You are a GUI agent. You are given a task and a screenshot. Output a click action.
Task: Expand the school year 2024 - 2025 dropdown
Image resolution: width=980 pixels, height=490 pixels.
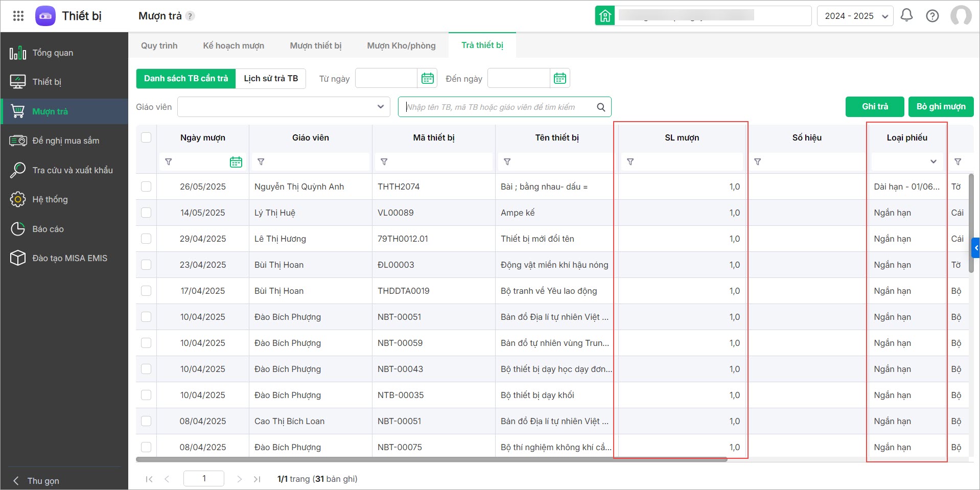pyautogui.click(x=855, y=16)
